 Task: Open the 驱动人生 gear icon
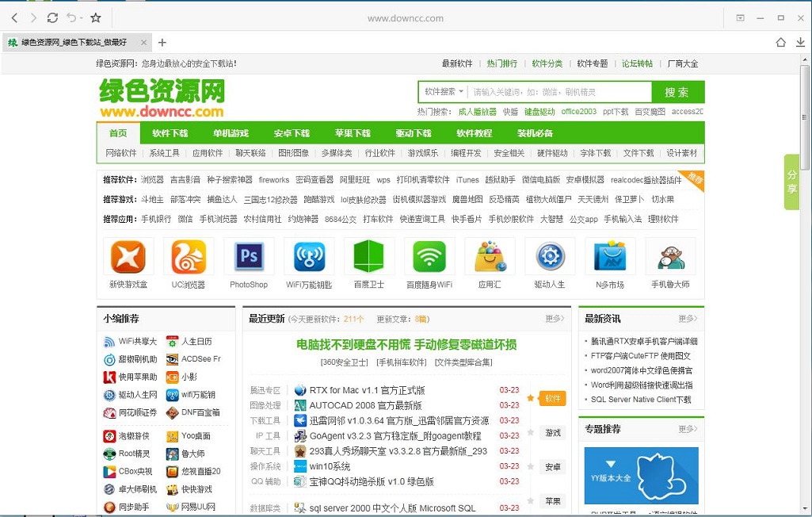point(549,257)
